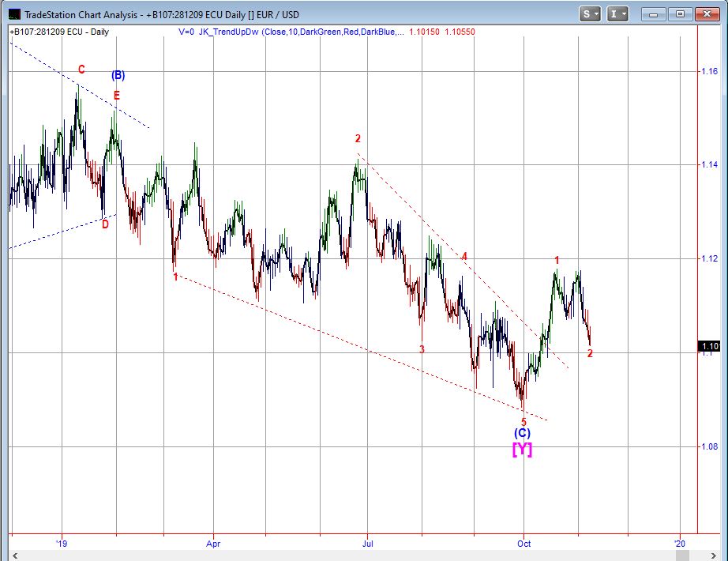Minimize the Chart Analysis window
Viewport: 728px width, 561px height.
653,14
